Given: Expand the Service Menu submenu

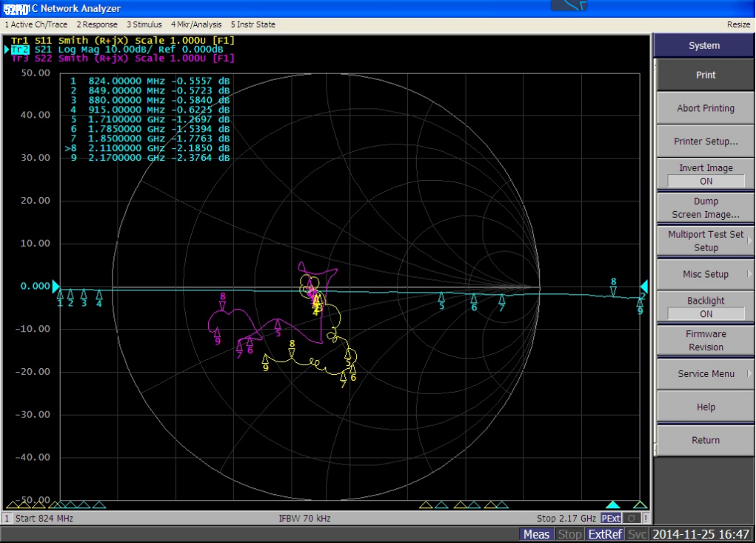Looking at the screenshot, I should [706, 374].
